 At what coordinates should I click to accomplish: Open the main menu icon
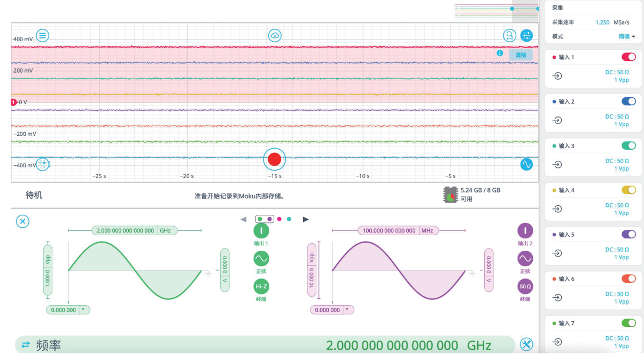(x=42, y=36)
